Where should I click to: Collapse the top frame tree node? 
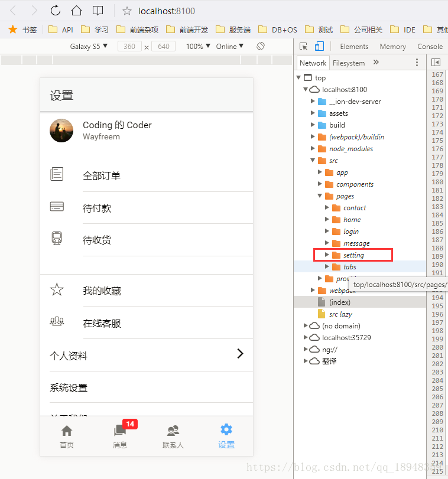click(x=298, y=77)
